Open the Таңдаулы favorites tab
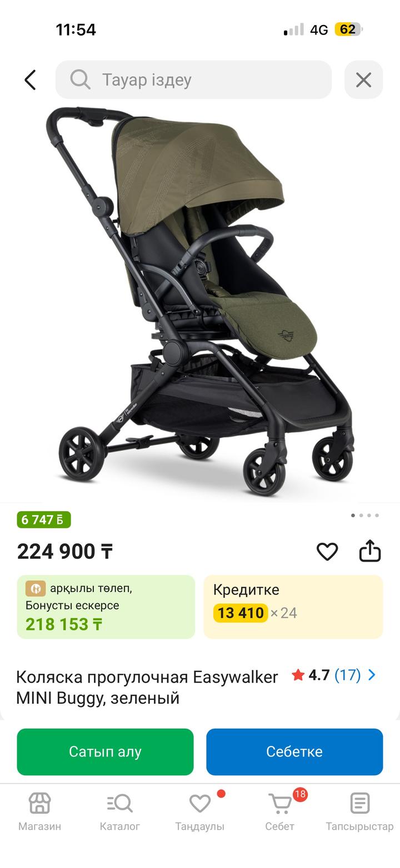This screenshot has height=868, width=400. [199, 811]
